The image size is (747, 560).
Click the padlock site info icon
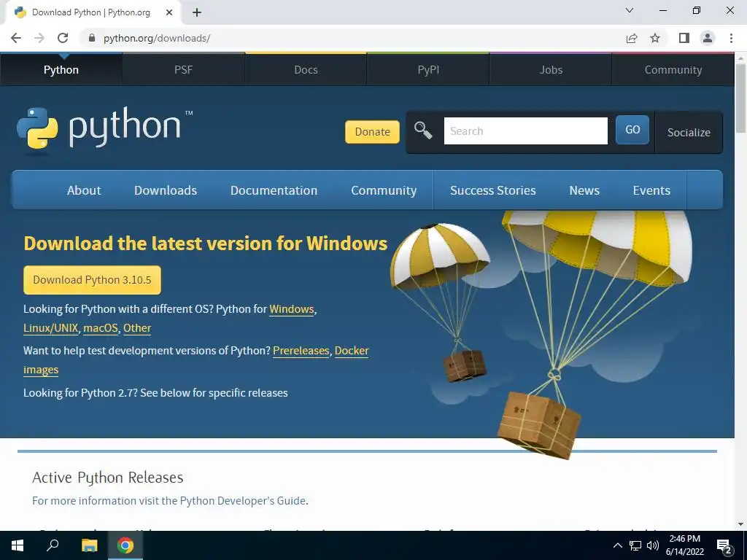coord(92,38)
